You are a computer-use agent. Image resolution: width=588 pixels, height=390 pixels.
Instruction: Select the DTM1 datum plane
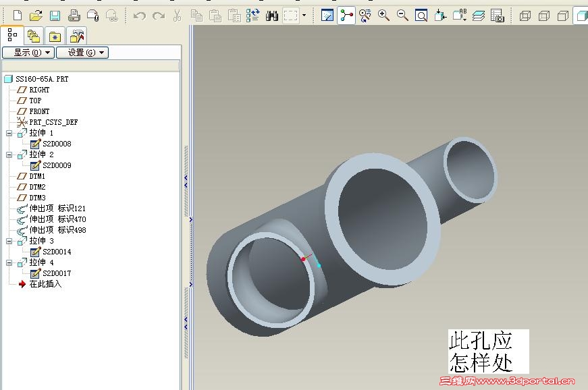point(32,176)
